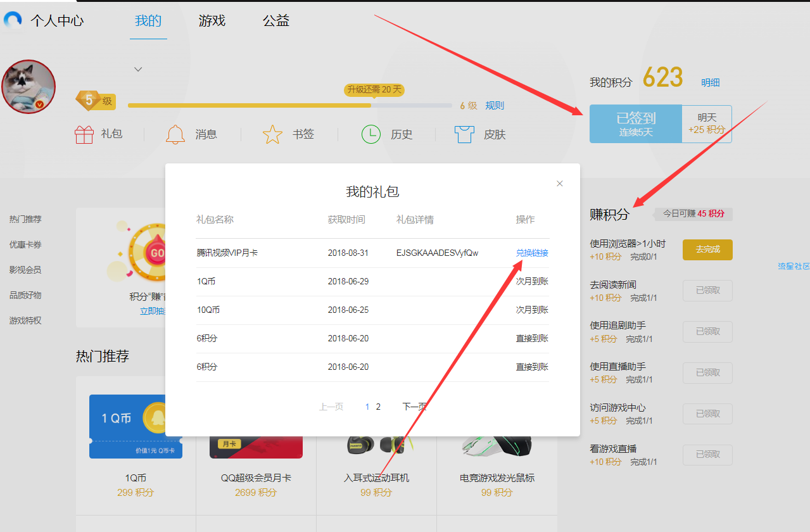This screenshot has width=810, height=532.
Task: Click the 腾讯视频VIP月卡 row name
Action: tap(227, 253)
